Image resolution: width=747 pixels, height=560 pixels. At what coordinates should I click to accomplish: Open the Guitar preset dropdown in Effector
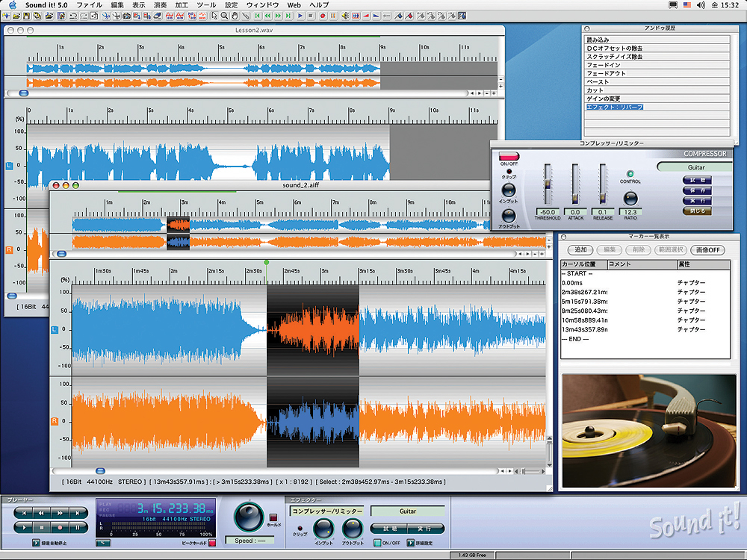[407, 511]
